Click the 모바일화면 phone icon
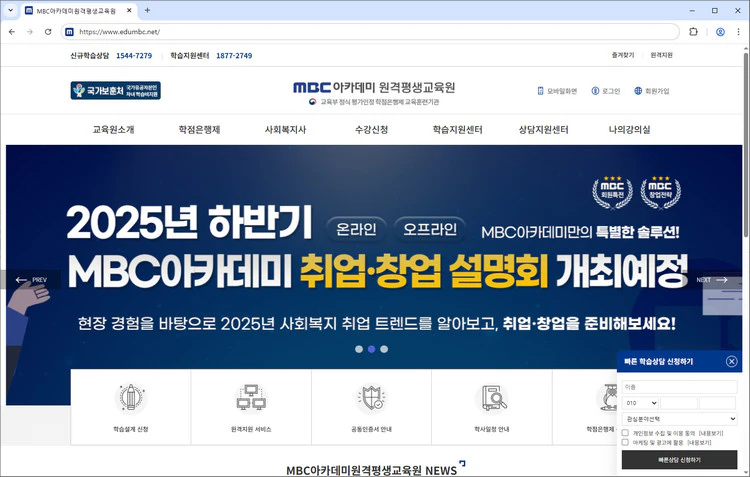 [x=540, y=91]
